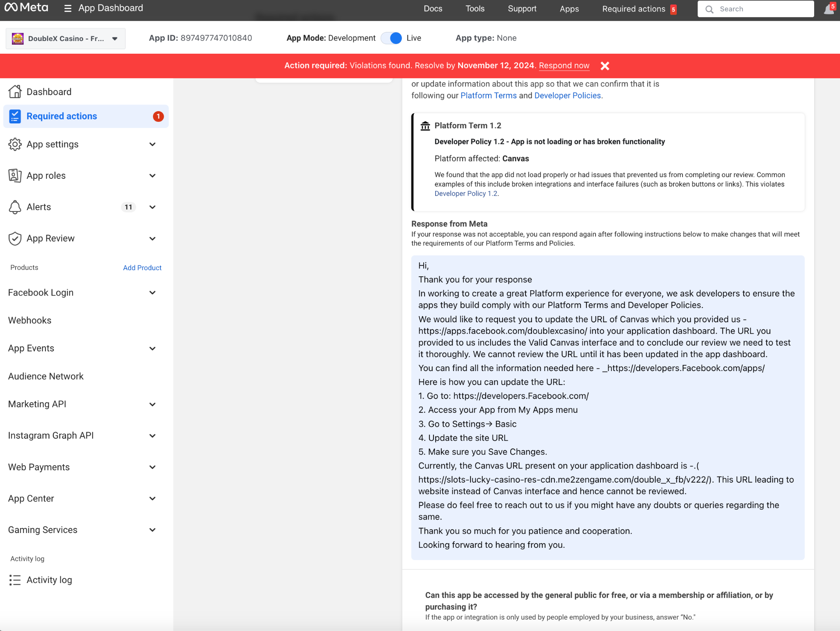Click the Meta logo icon

coord(11,7)
